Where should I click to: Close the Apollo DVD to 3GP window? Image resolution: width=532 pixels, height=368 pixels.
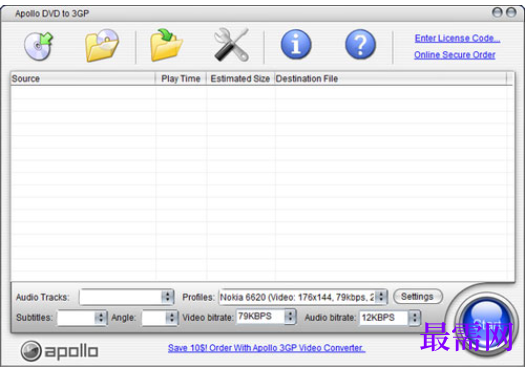click(511, 13)
